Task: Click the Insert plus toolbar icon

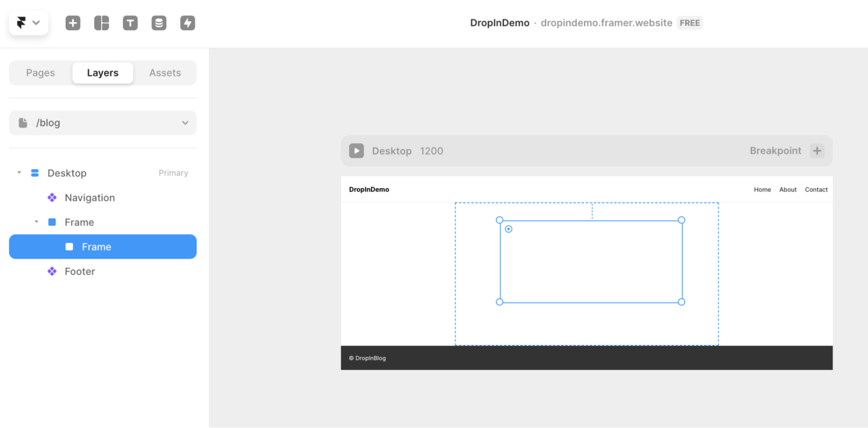Action: 73,23
